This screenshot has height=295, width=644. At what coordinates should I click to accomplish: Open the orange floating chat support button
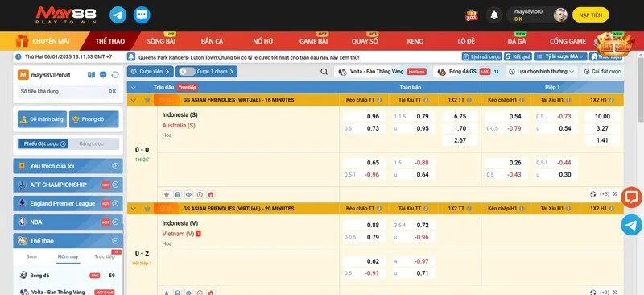[631, 197]
